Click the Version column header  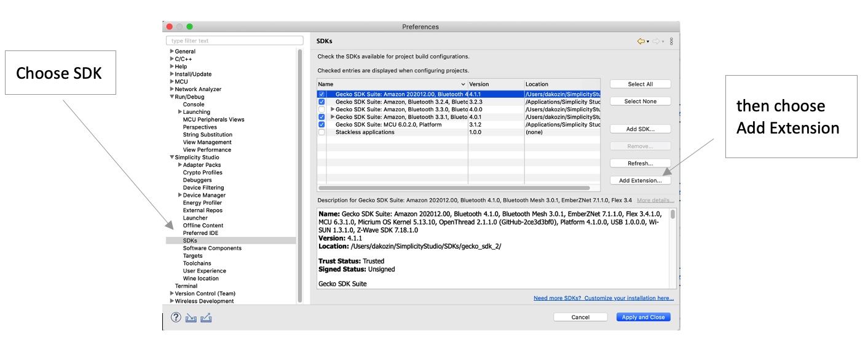click(x=495, y=84)
